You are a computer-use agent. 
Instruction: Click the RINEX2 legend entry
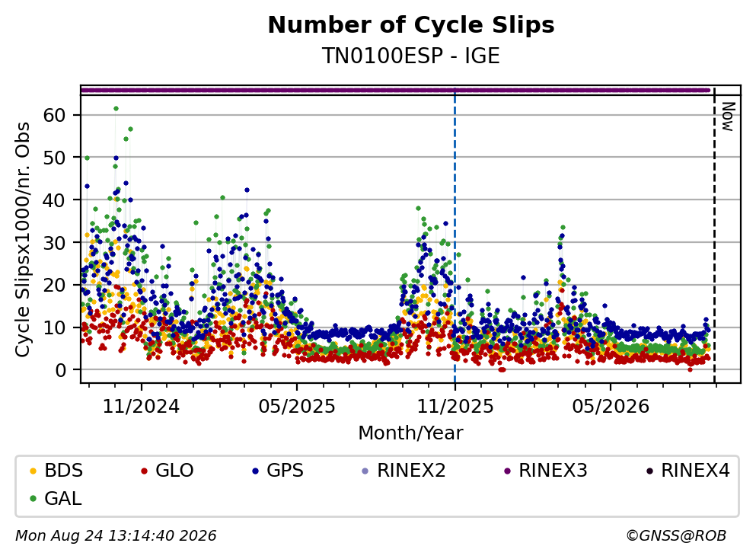pos(404,470)
